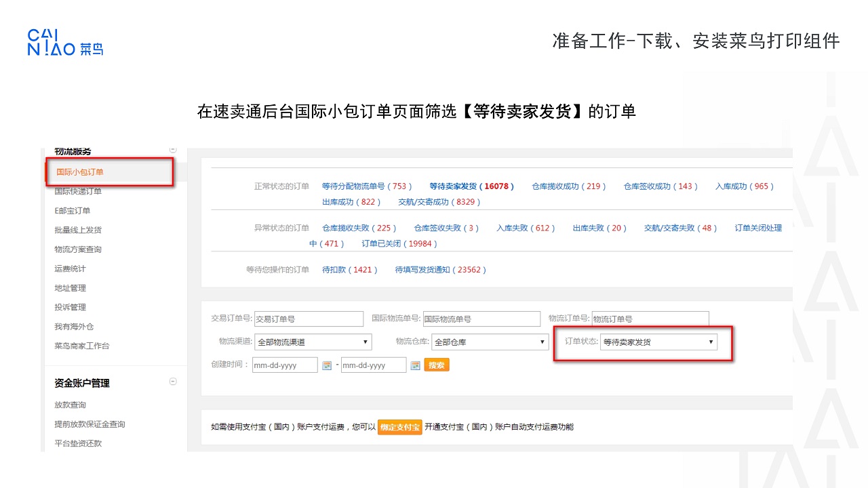Viewport: 868px width, 488px height.
Task: Filter by 出库成功 (822)
Action: [x=351, y=202]
